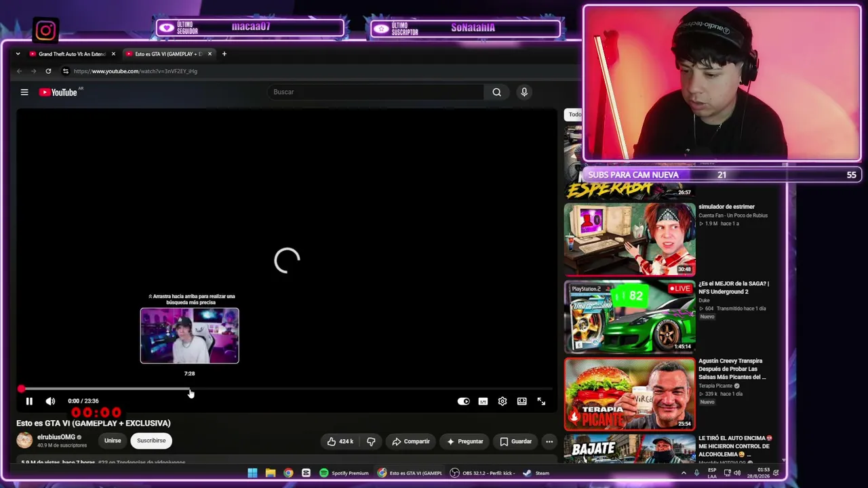Open the CapCut icon on the taskbar
868x488 pixels.
click(306, 473)
